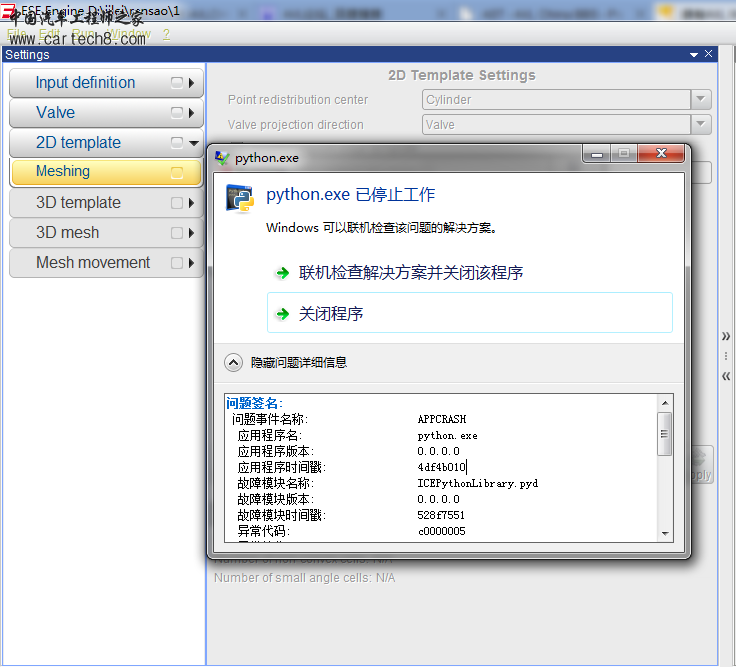736x667 pixels.
Task: Click the problem details scrollbar thumb
Action: point(665,434)
